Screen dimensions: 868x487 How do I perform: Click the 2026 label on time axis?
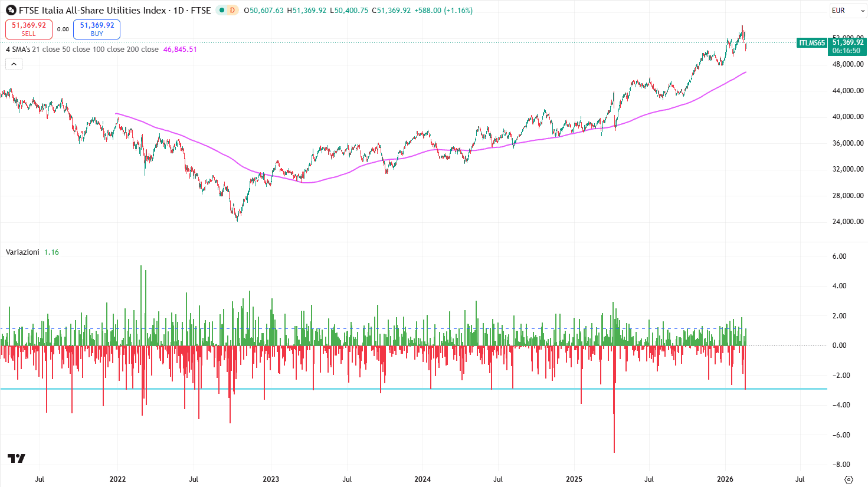tap(725, 479)
